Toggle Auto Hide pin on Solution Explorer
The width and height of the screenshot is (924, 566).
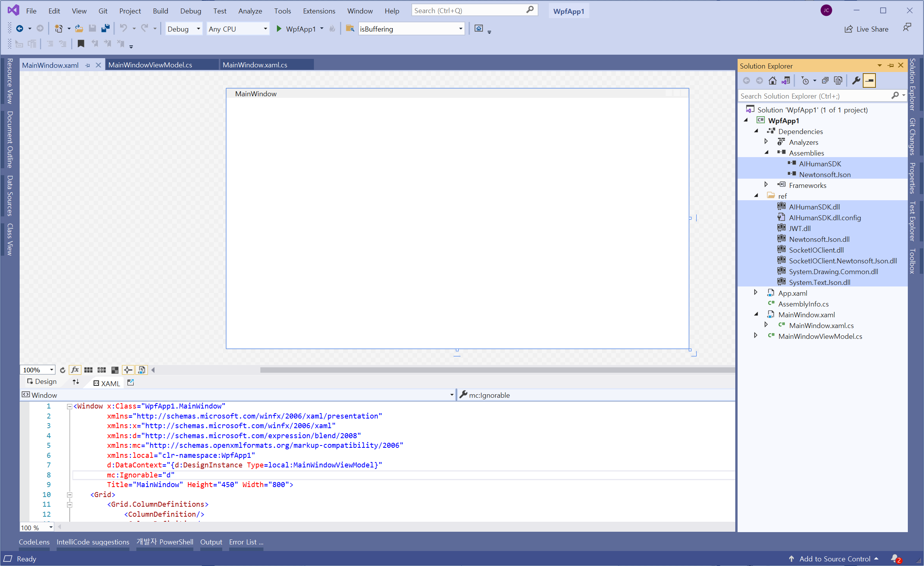(890, 65)
